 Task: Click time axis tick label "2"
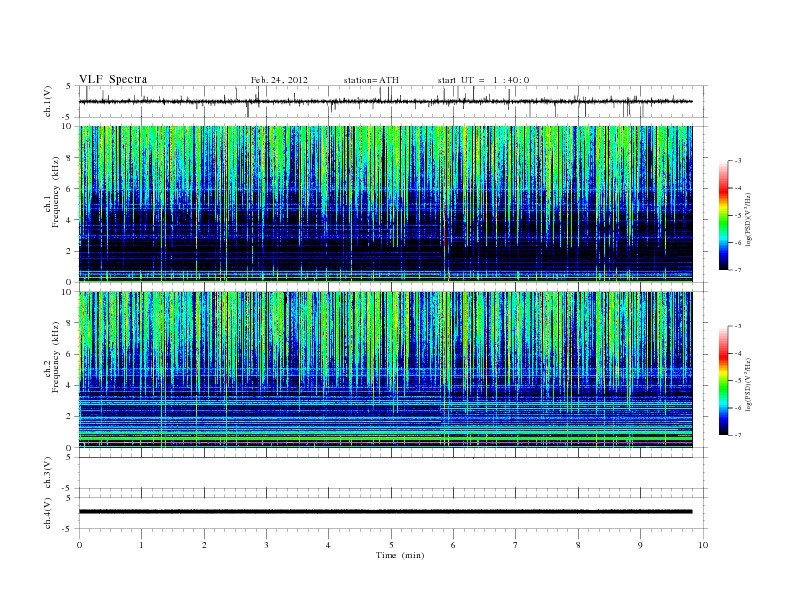pos(204,545)
